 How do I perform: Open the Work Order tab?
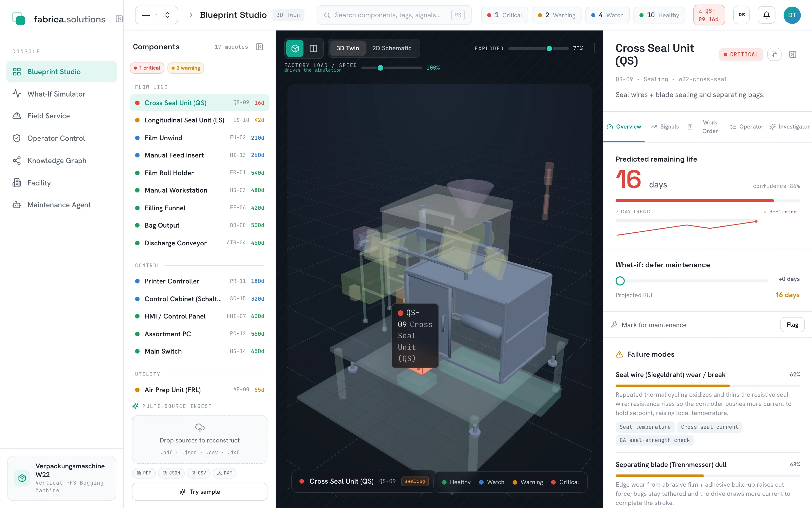704,127
